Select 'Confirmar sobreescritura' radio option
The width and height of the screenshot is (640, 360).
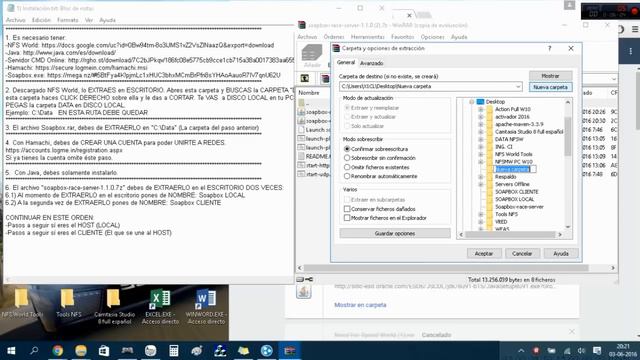click(347, 149)
